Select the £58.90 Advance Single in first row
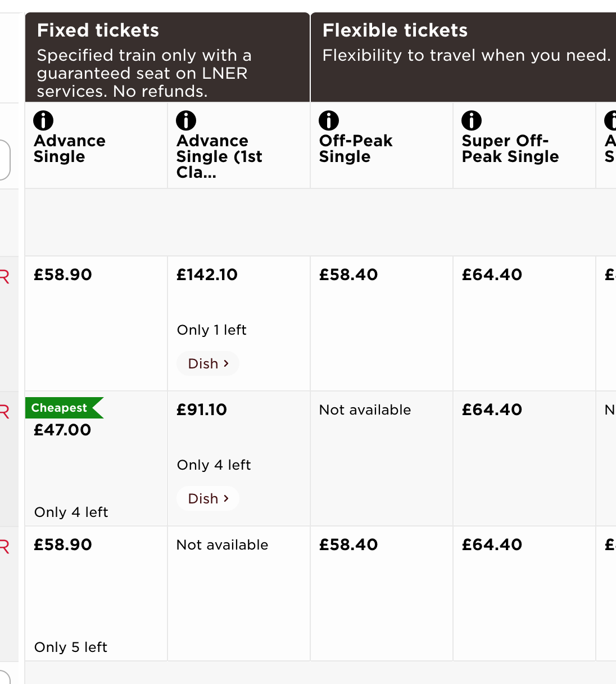The width and height of the screenshot is (616, 684). tap(96, 323)
